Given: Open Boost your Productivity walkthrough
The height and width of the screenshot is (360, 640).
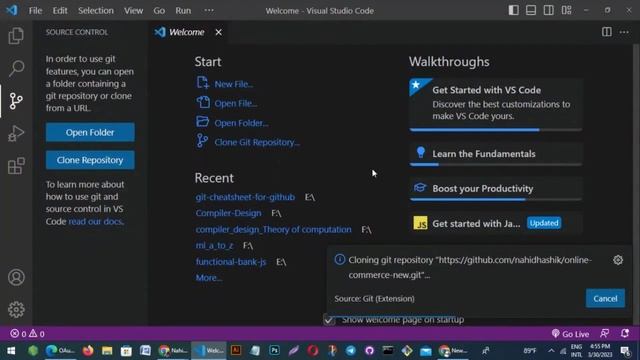Looking at the screenshot, I should pyautogui.click(x=496, y=188).
